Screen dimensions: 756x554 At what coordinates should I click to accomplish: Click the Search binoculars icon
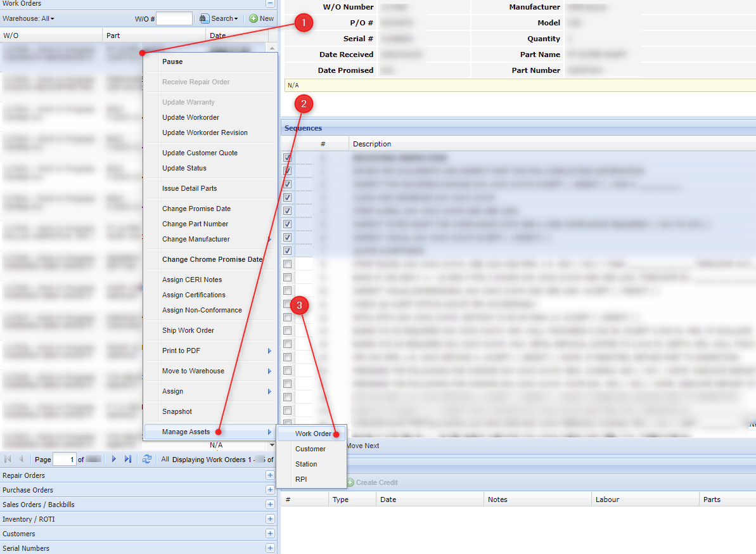tap(205, 18)
